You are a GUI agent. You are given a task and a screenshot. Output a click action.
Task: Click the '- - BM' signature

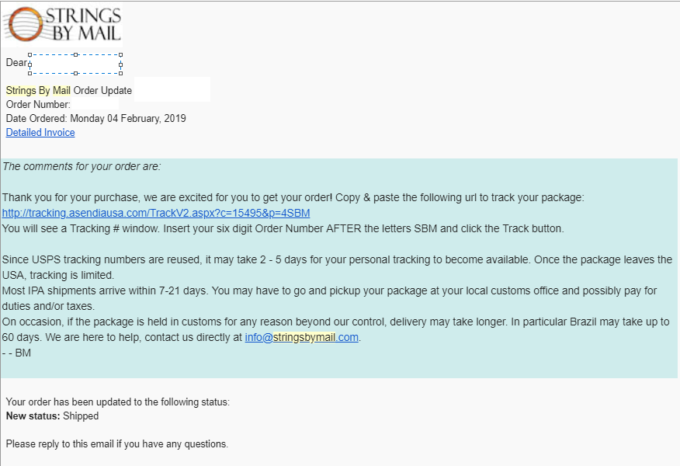(x=17, y=352)
